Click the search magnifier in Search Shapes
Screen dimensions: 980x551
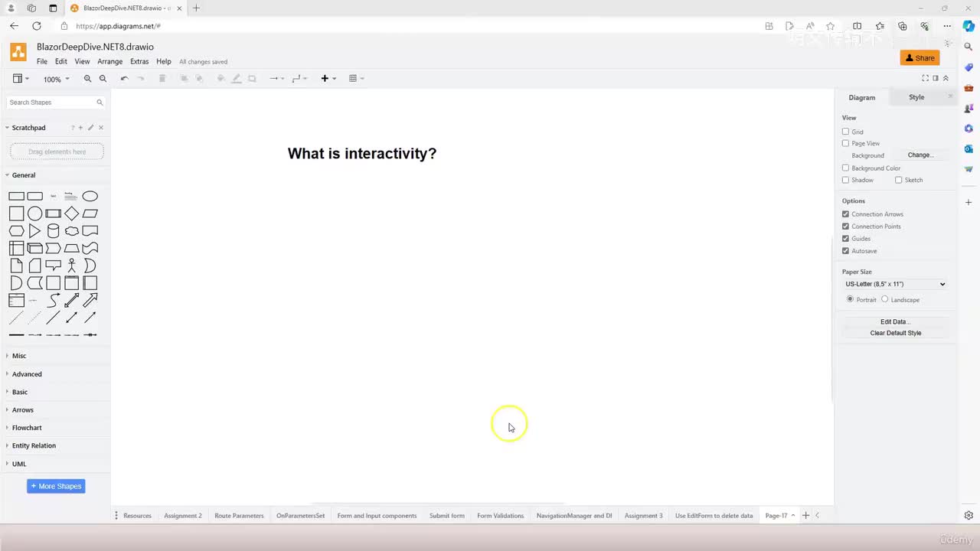tap(100, 103)
